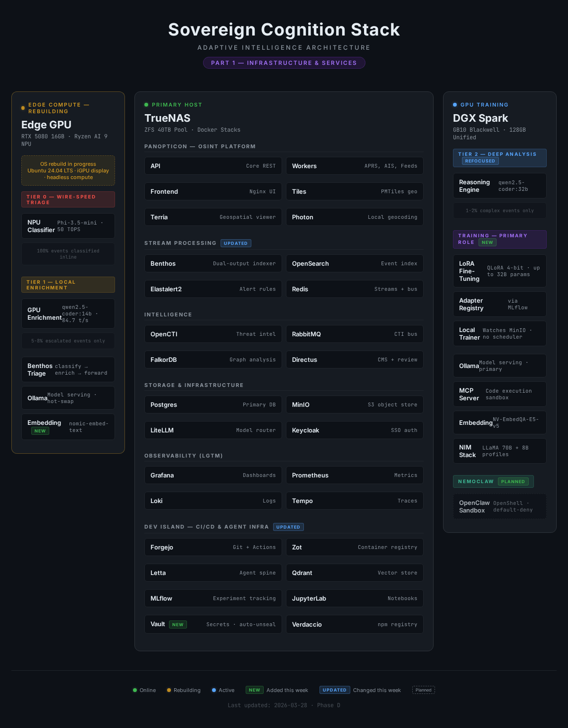Select the Part 1 Infrastructure & Services pill
Screen dimensions: 568x728
coord(284,63)
